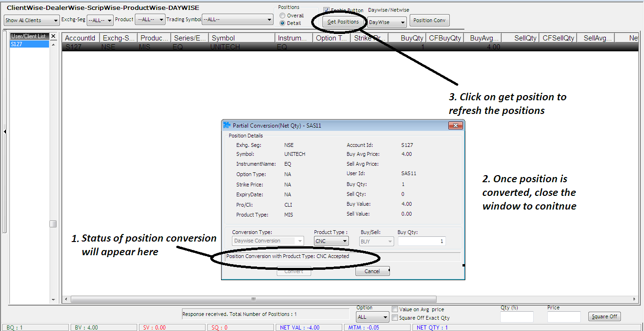Toggle the Enable Button checkbox
The image size is (644, 331).
[326, 10]
